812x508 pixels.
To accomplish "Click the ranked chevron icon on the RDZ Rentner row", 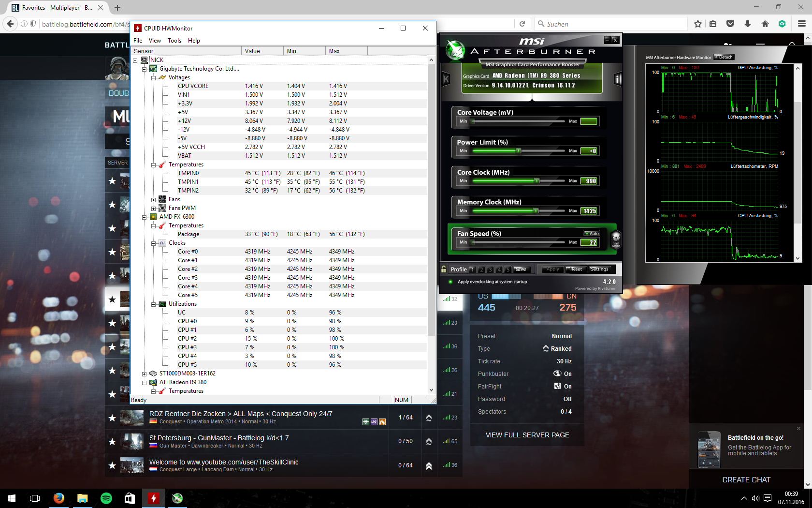I will tap(429, 418).
